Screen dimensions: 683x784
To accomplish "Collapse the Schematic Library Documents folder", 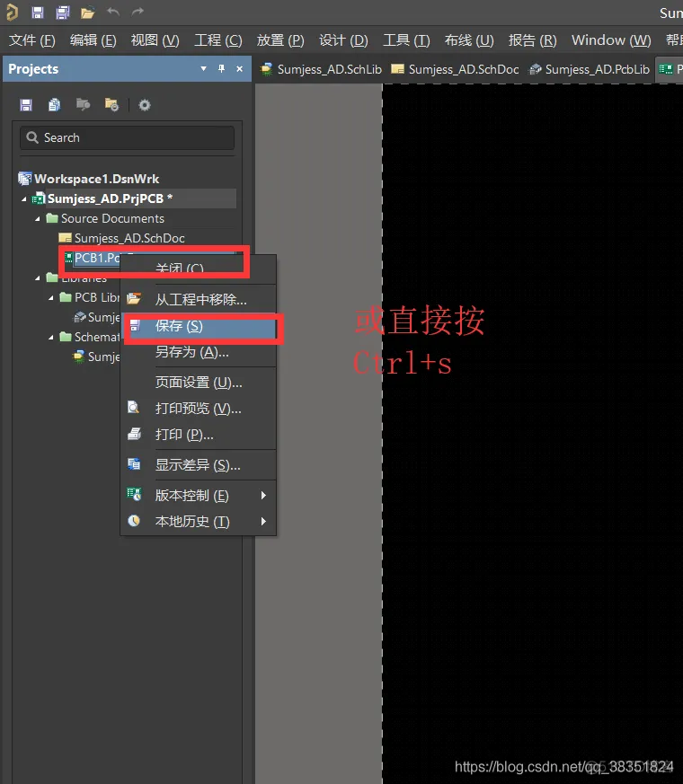I will pos(51,338).
